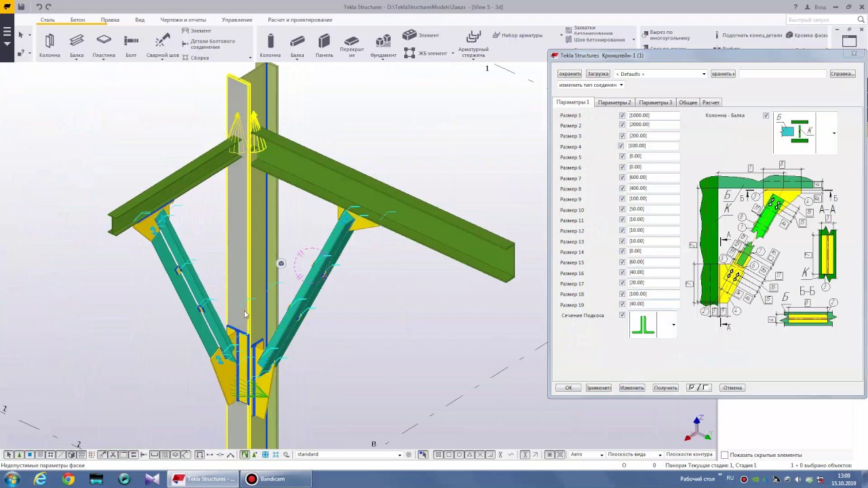Toggle the checkbox for Размер 1
The width and height of the screenshot is (868, 488).
click(x=622, y=115)
